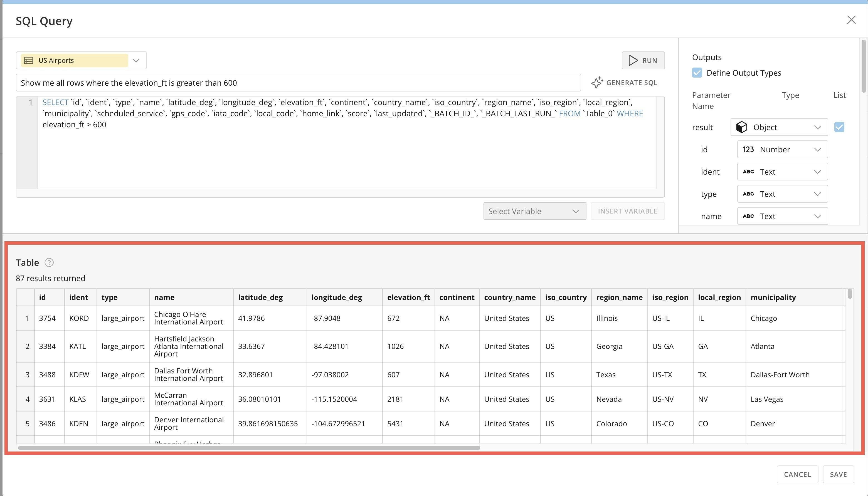Toggle the List checkbox for result

[839, 127]
